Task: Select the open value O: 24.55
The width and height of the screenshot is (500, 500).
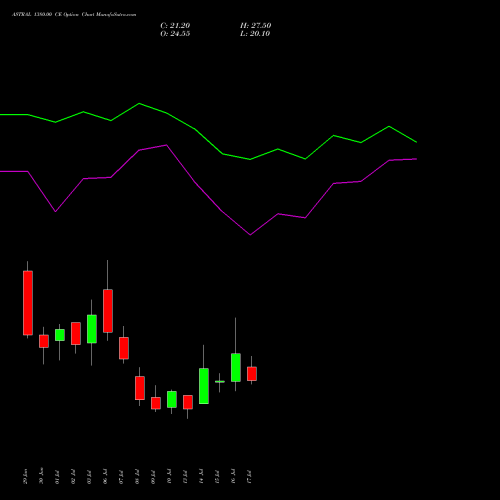Action: (175, 34)
